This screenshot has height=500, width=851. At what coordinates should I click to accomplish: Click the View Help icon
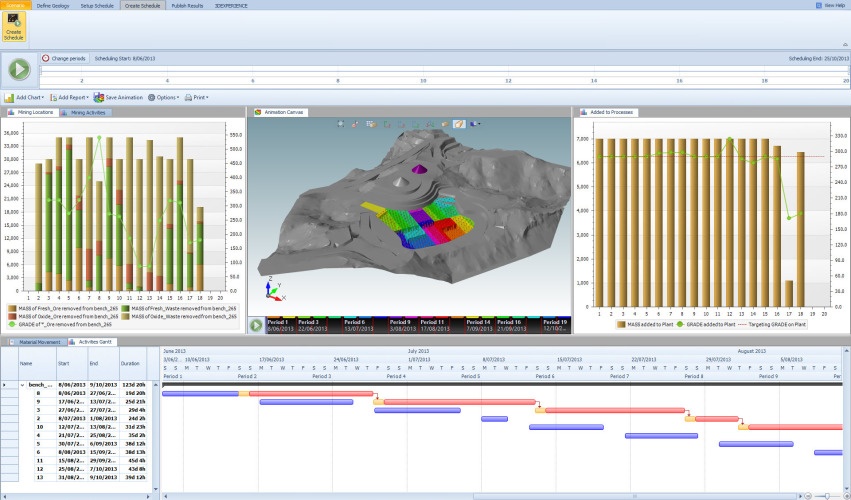click(819, 5)
